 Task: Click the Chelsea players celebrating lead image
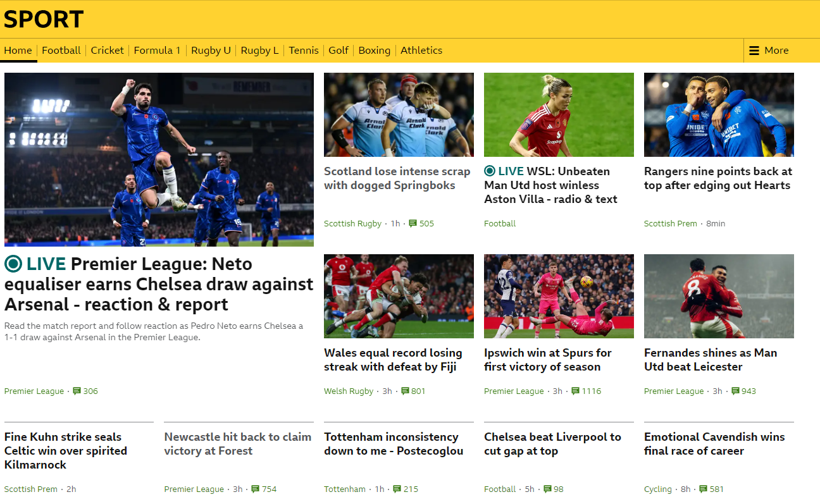click(x=159, y=159)
